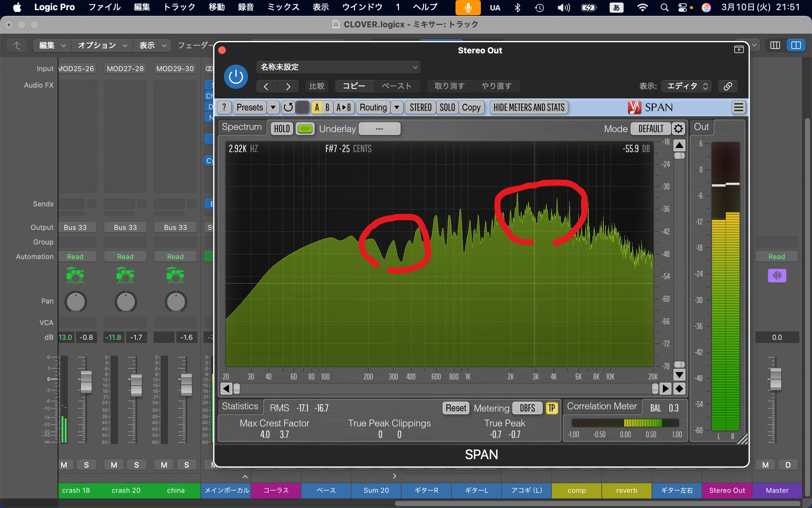Viewport: 812px width, 508px height.
Task: Open the mixer 編集 dropdown
Action: point(52,45)
